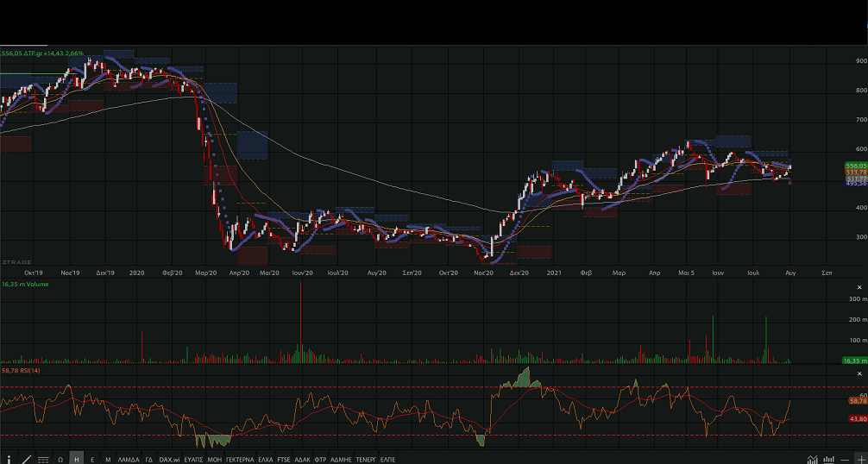
Task: Select the trend line drawing tool
Action: pyautogui.click(x=26, y=459)
